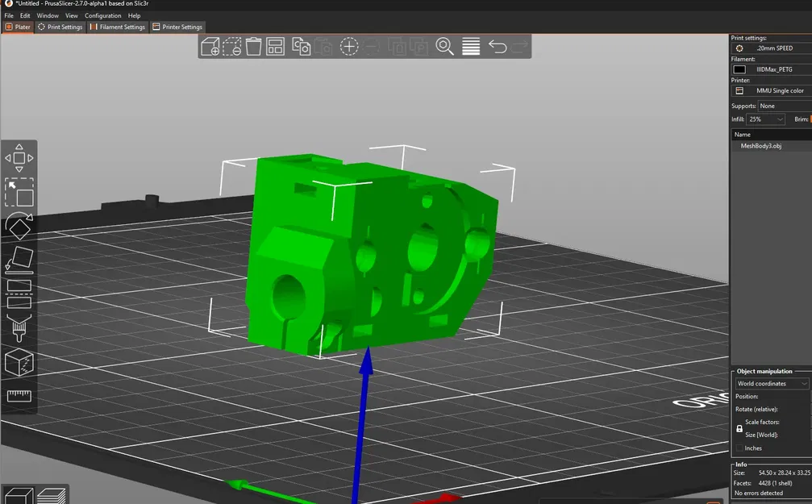This screenshot has width=812, height=504.
Task: Select the Paint-on supports tool
Action: click(19, 328)
